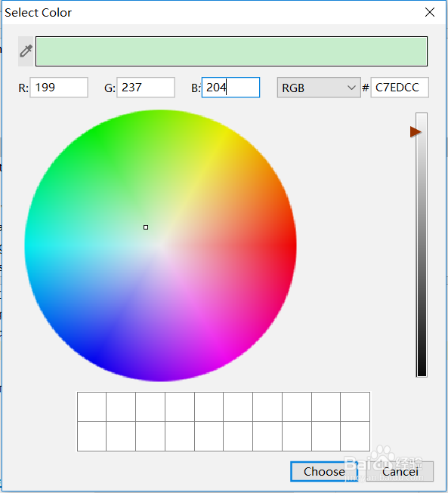Open the RGB color model dropdown
Screen dimensions: 448x493
[x=319, y=88]
